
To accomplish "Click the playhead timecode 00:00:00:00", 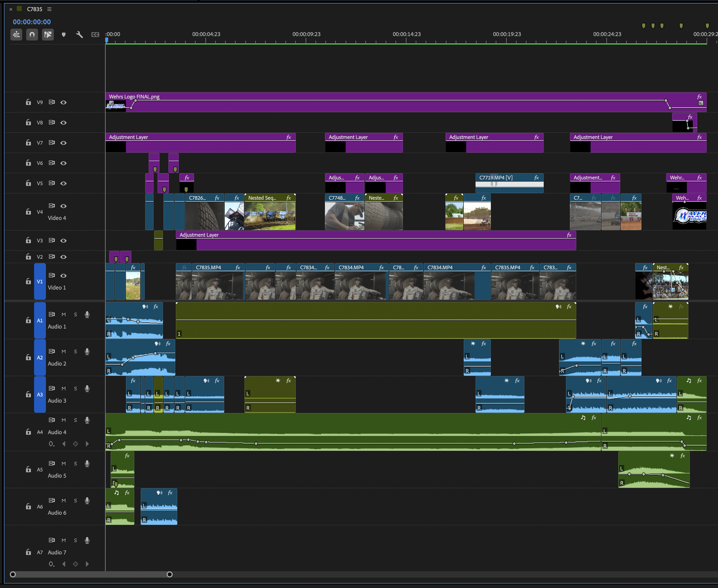I will 32,22.
